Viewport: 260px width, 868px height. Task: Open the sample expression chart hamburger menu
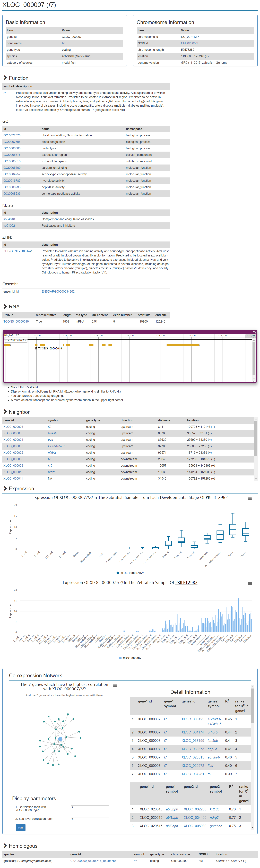pyautogui.click(x=250, y=583)
